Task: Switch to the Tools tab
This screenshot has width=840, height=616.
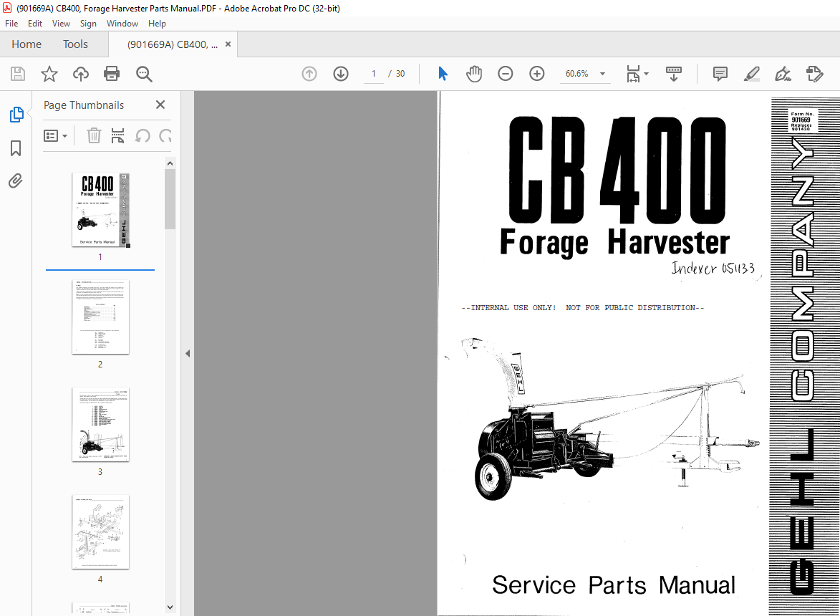Action: (x=75, y=44)
